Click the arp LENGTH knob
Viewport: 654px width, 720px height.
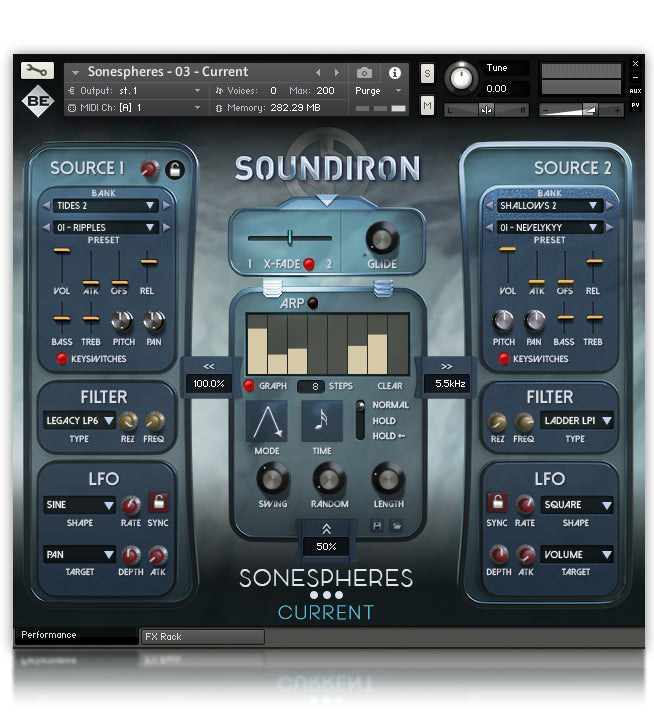[389, 479]
